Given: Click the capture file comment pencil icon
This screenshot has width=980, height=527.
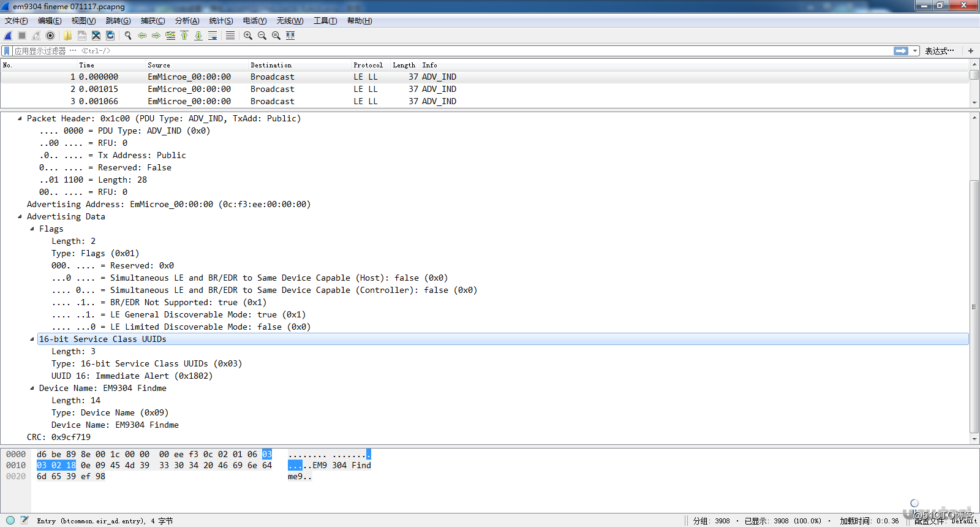Looking at the screenshot, I should pos(24,520).
